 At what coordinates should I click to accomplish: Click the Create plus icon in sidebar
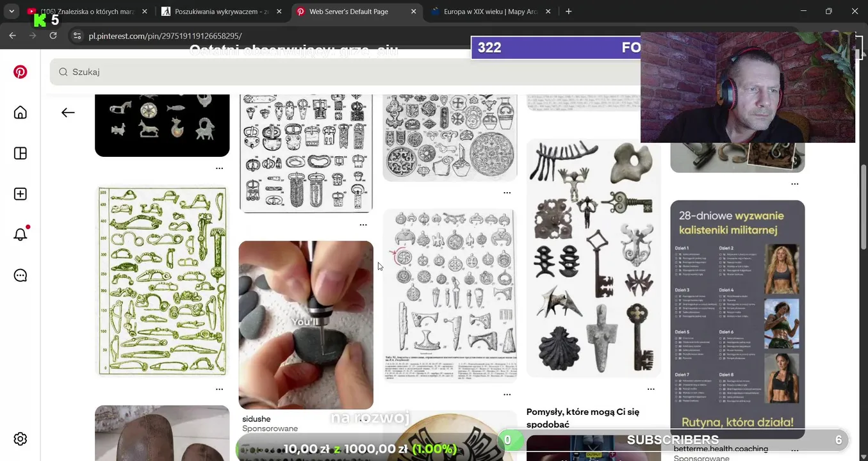(x=20, y=194)
